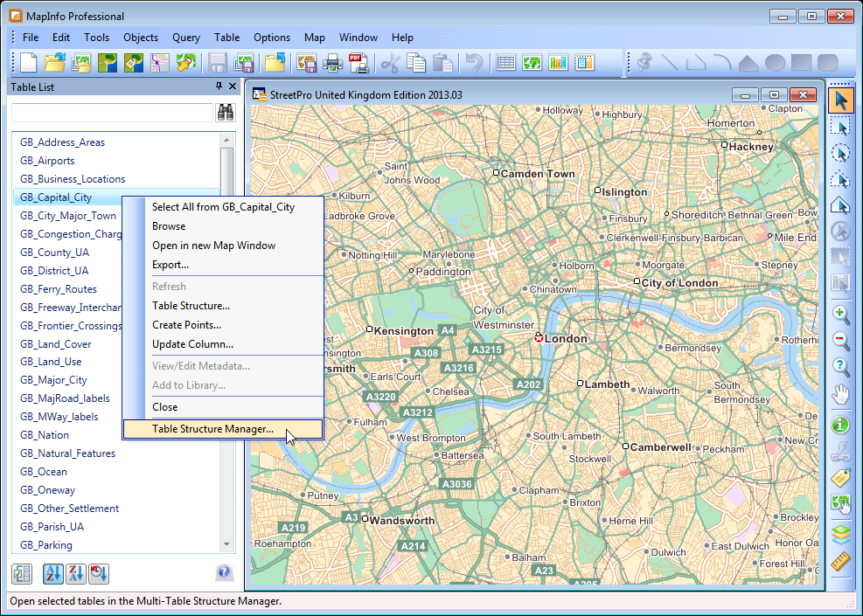Image resolution: width=863 pixels, height=616 pixels.
Task: Open the Tools menu
Action: 96,38
